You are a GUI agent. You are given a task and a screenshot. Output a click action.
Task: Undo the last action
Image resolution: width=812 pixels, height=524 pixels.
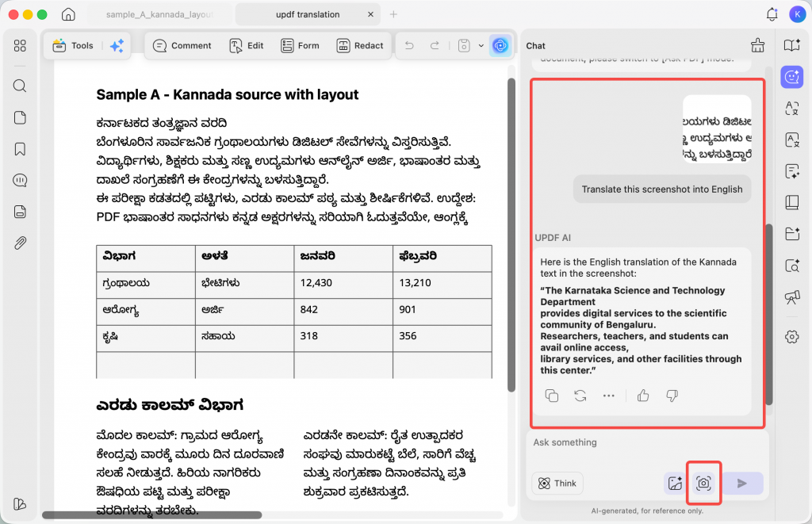[409, 45]
